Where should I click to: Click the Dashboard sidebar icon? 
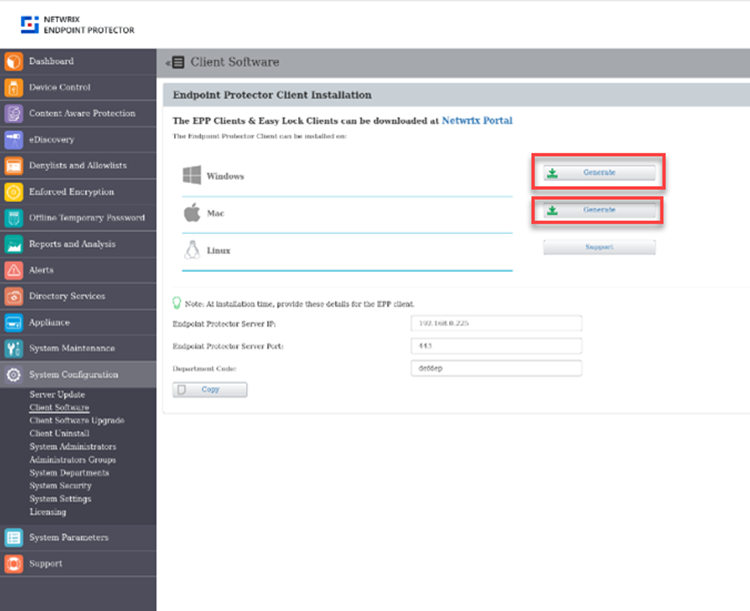13,62
